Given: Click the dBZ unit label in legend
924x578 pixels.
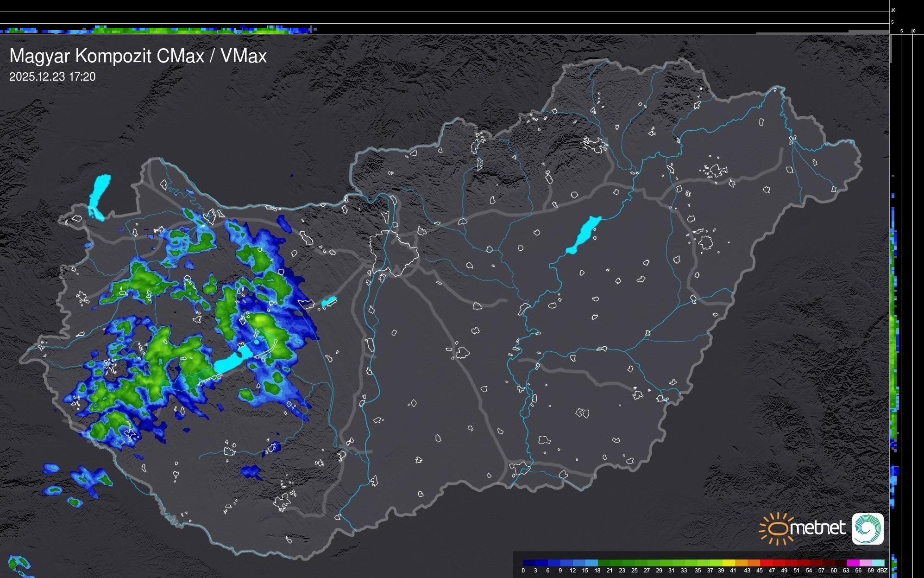Looking at the screenshot, I should 882,571.
